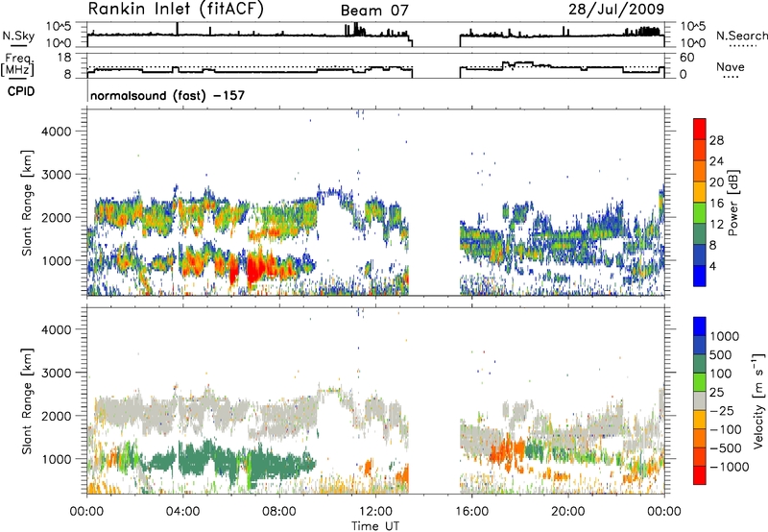Screen dimensions: 768x532
Task: Click the '28' value on the power colorbar
Action: pyautogui.click(x=716, y=140)
